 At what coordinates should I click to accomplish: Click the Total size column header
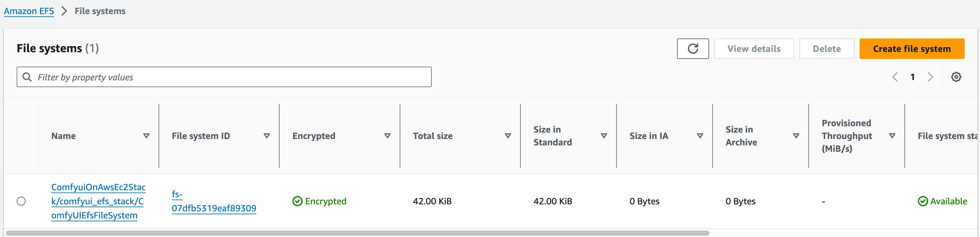[x=433, y=136]
